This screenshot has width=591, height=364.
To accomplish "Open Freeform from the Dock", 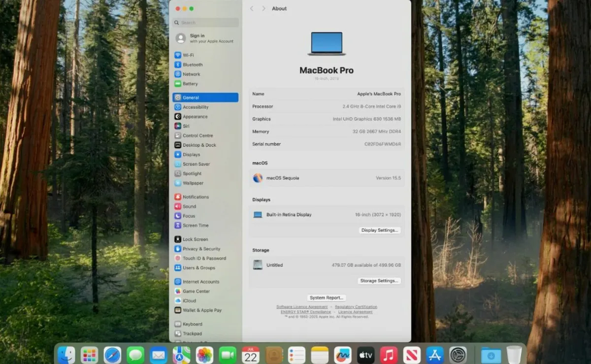I will point(342,355).
